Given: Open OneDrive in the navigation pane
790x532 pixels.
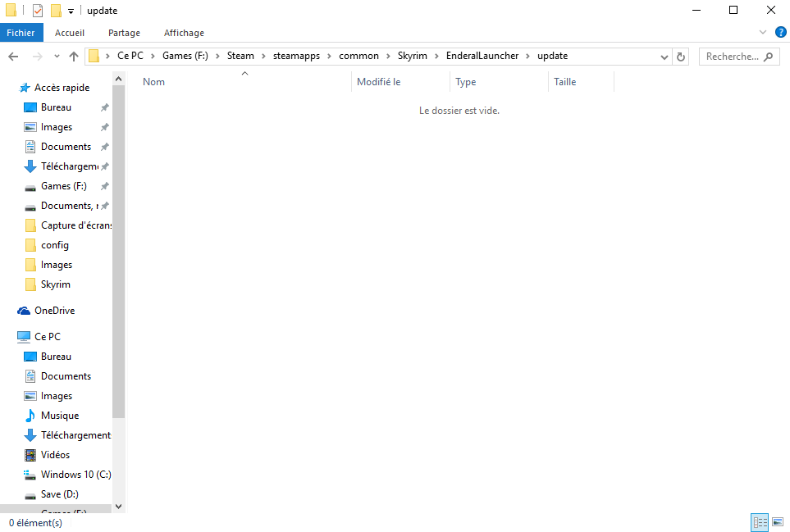Looking at the screenshot, I should 54,311.
